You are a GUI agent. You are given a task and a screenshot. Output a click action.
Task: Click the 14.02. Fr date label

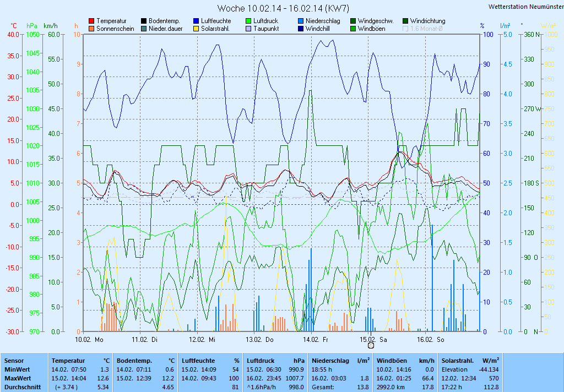[x=316, y=340]
